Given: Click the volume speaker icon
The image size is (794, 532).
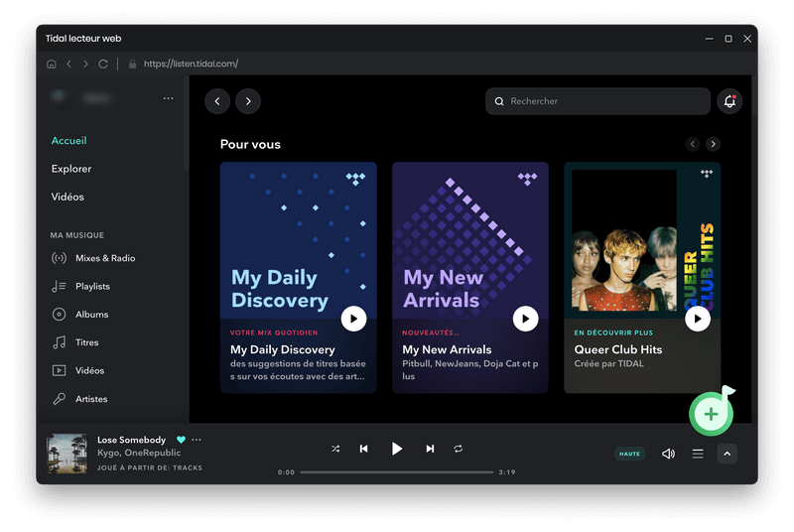Looking at the screenshot, I should (668, 454).
